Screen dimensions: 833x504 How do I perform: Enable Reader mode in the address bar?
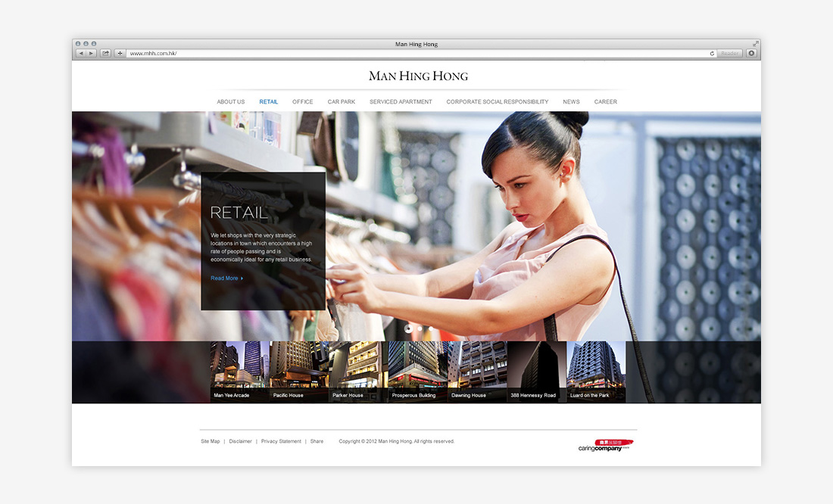coord(728,53)
